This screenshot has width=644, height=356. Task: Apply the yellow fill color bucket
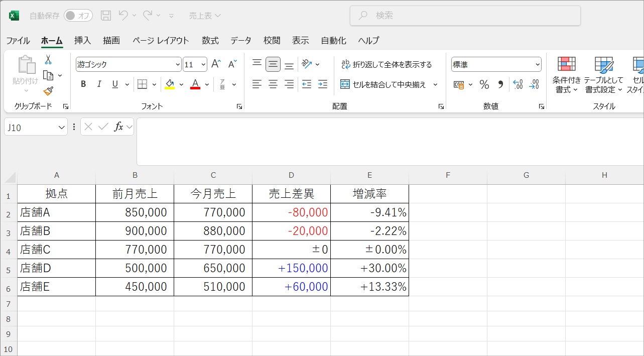(170, 84)
